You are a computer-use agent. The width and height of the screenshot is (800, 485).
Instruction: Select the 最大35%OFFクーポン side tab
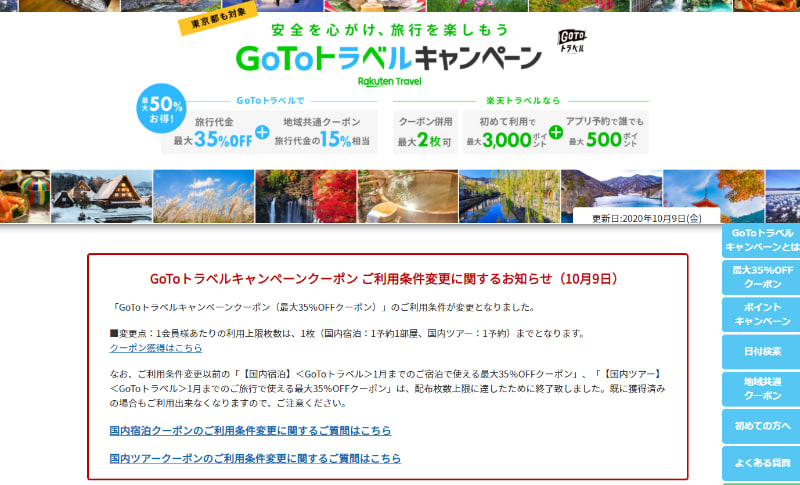tap(761, 277)
